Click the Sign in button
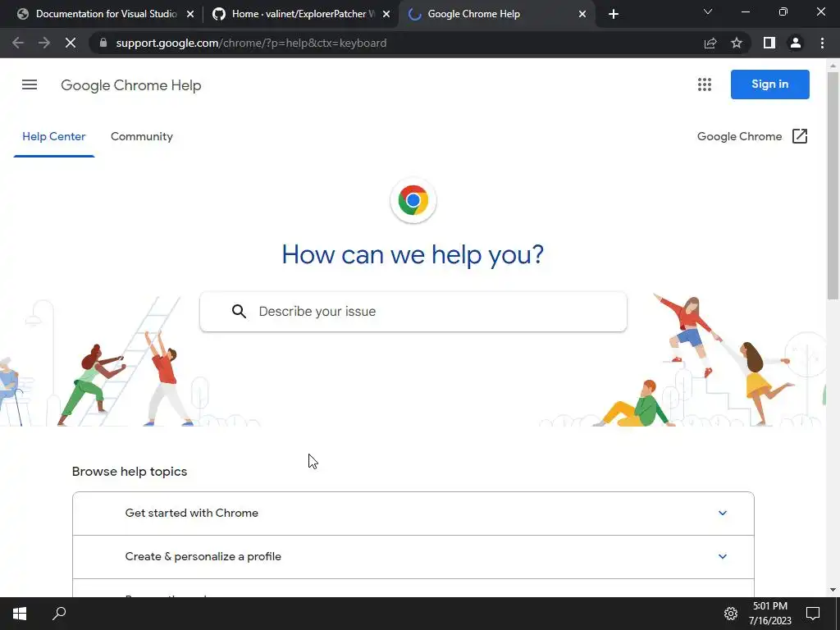 (769, 84)
